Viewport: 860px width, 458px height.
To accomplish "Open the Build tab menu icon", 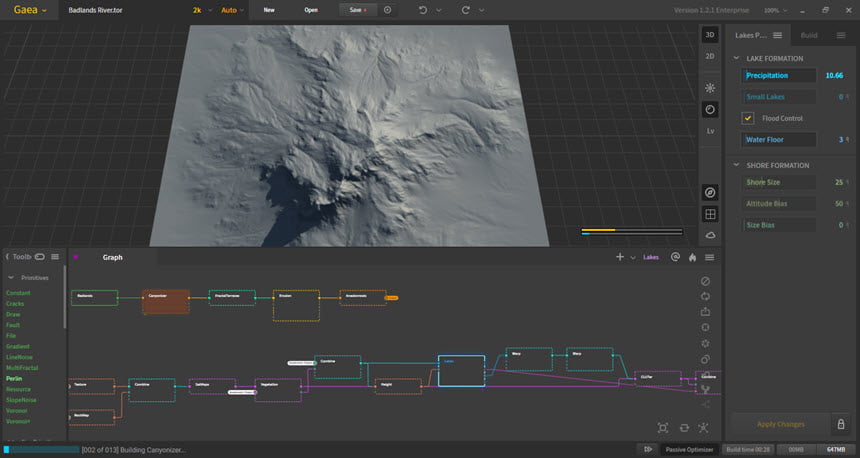I will point(841,35).
